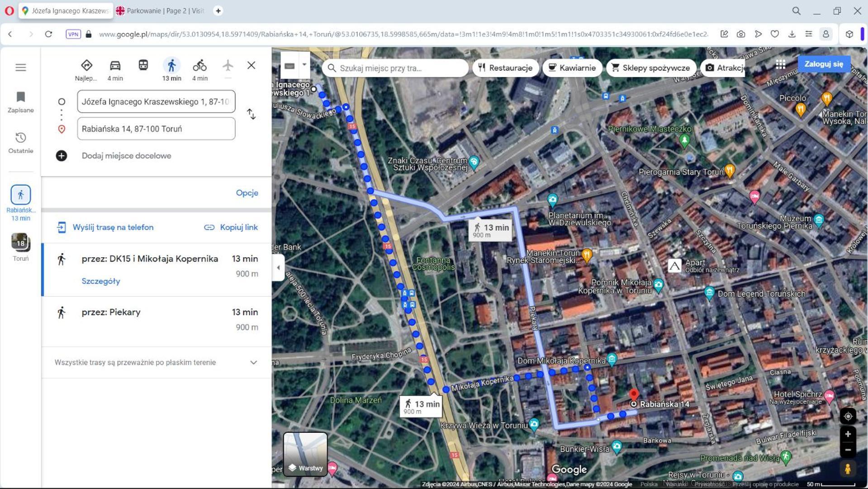Zoom in on the map

[848, 434]
